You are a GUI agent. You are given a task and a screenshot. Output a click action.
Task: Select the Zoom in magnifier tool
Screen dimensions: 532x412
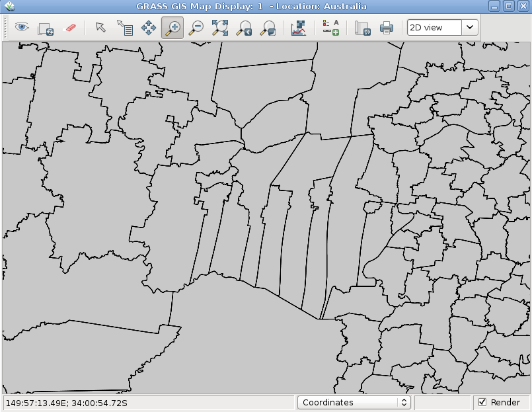tap(172, 28)
